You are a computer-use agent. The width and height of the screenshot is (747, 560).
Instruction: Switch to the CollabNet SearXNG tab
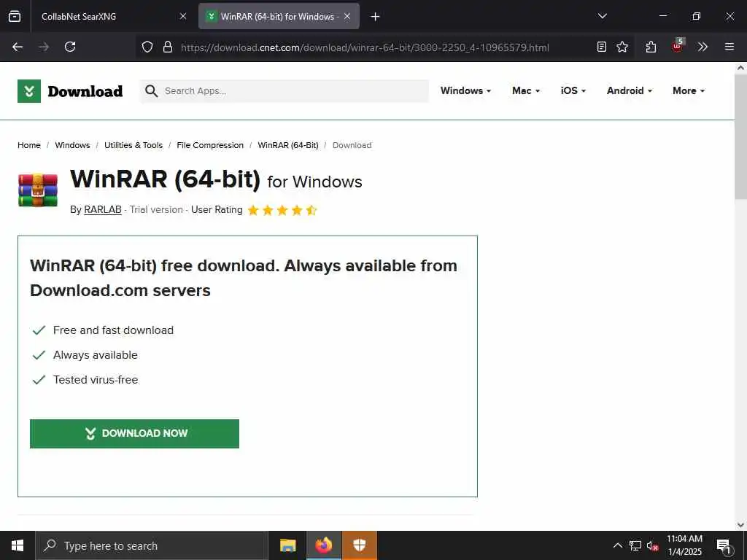[111, 16]
